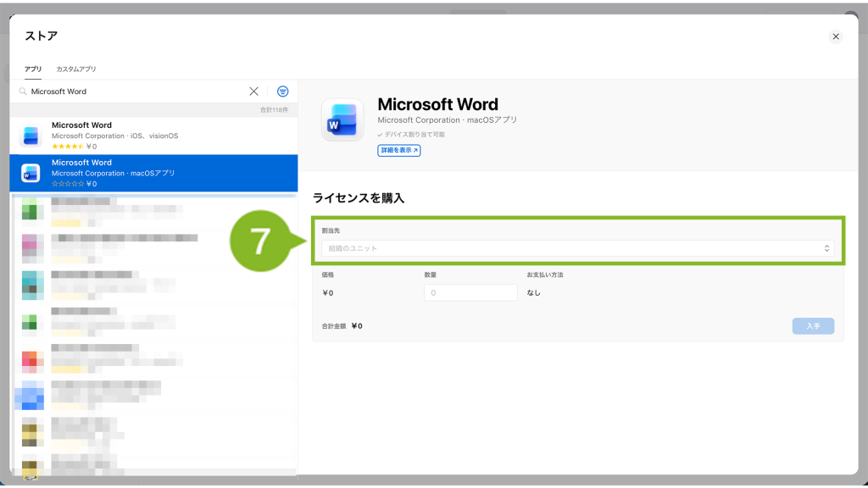
Task: Click the Microsoft Word macOS app icon in header
Action: pyautogui.click(x=342, y=119)
